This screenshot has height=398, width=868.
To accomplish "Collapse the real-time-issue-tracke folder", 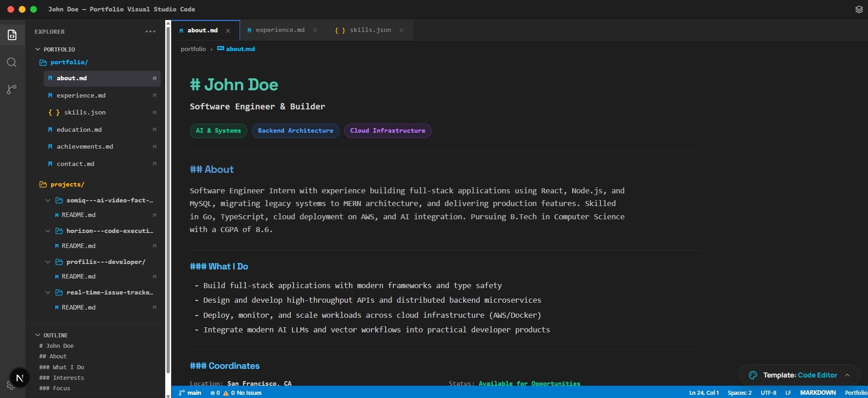I will [x=47, y=292].
